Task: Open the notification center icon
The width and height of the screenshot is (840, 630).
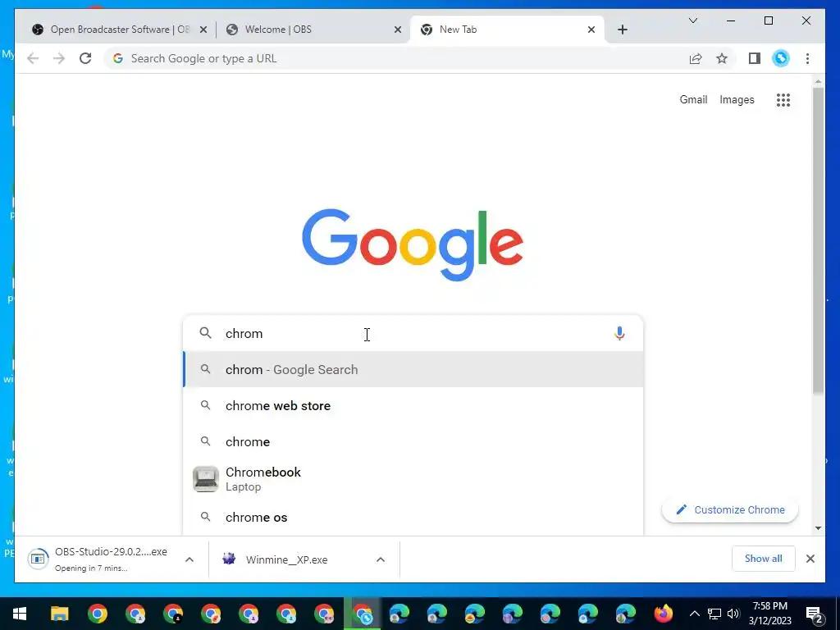Action: (815, 614)
